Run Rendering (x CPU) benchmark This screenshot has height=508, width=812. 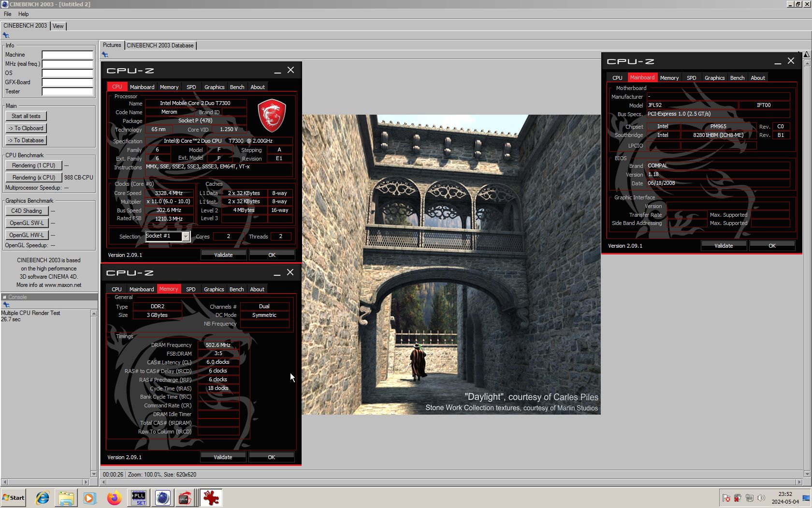[34, 178]
